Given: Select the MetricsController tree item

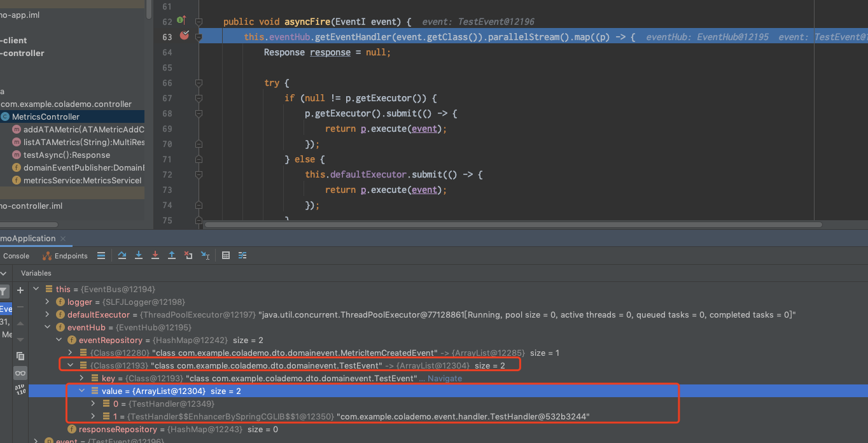Looking at the screenshot, I should [x=72, y=116].
